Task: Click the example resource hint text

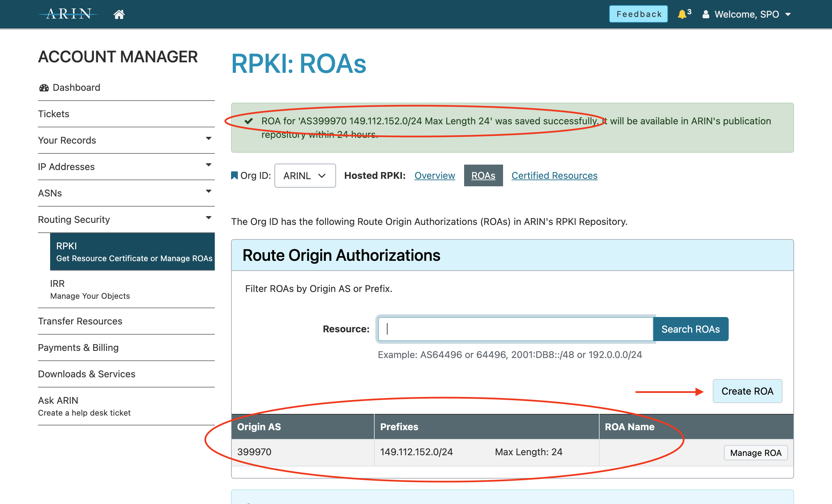Action: click(x=510, y=355)
